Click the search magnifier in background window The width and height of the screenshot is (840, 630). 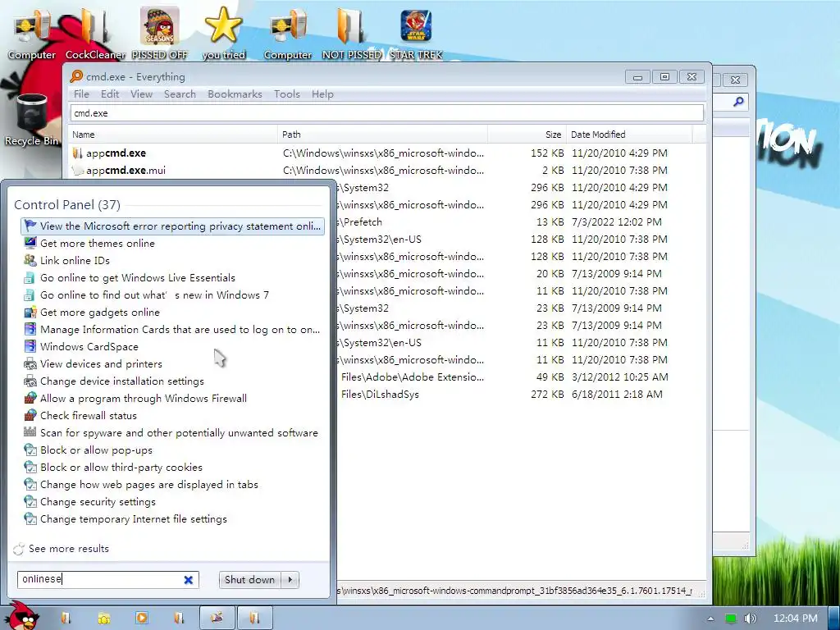pyautogui.click(x=738, y=101)
